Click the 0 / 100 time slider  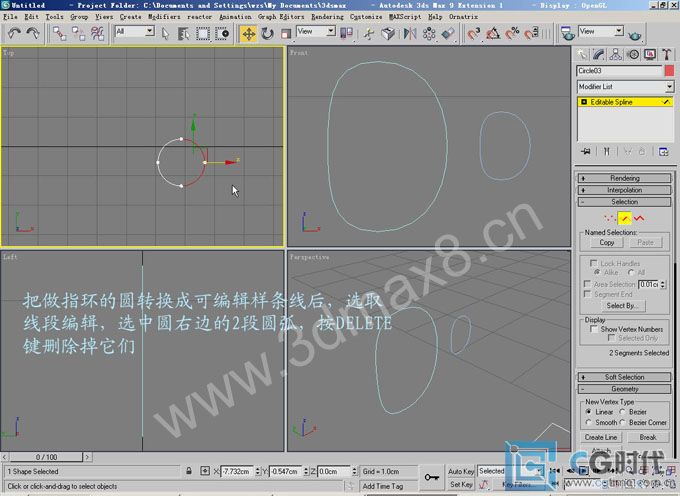point(46,457)
